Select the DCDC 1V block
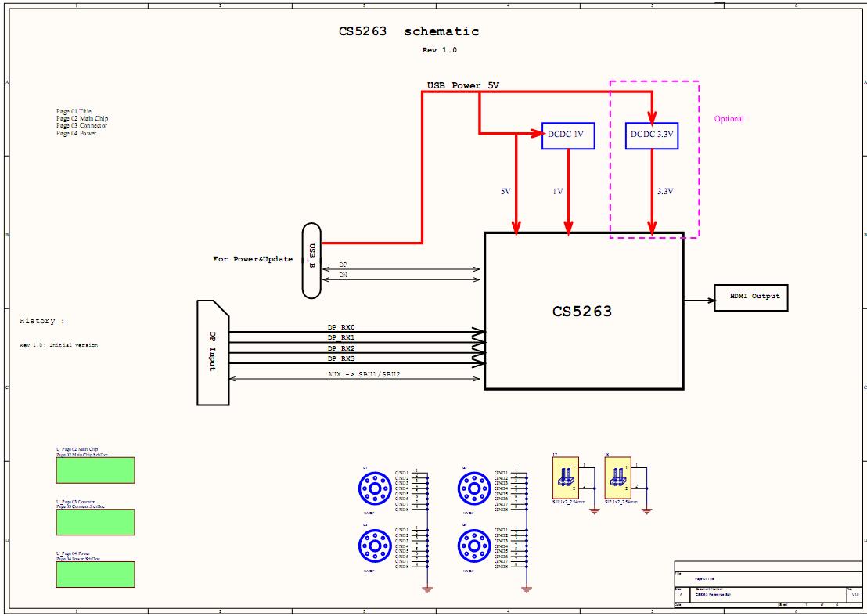Screen dimensions: 867x616 (568, 135)
